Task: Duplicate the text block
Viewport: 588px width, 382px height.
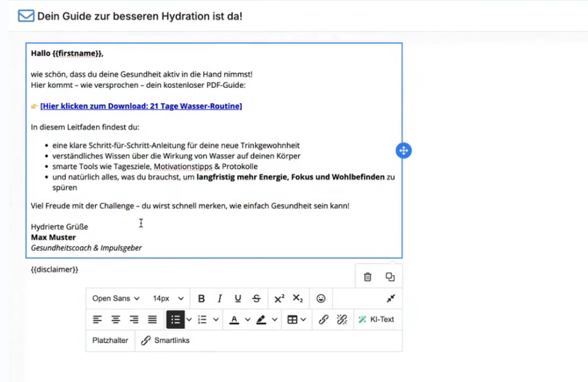Action: 390,277
